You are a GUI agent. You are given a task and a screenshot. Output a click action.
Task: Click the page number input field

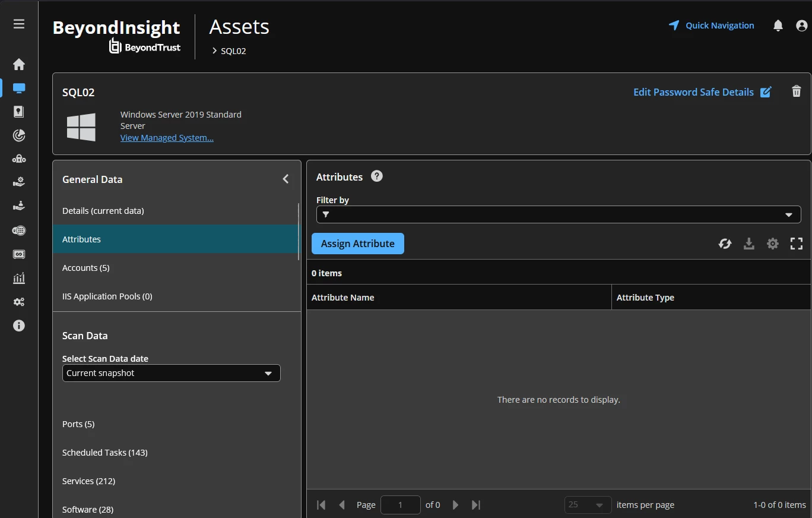click(401, 505)
